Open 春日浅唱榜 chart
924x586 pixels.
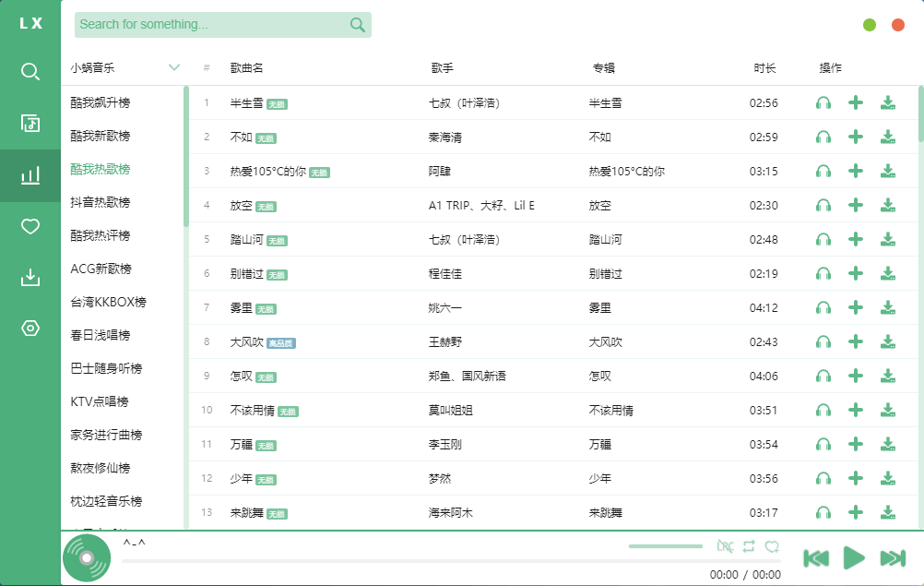point(101,335)
